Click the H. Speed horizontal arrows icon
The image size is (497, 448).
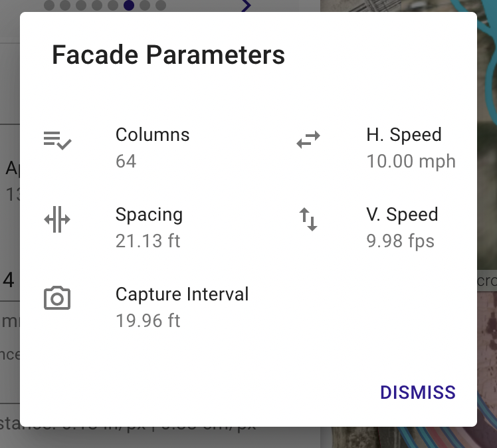pos(308,140)
